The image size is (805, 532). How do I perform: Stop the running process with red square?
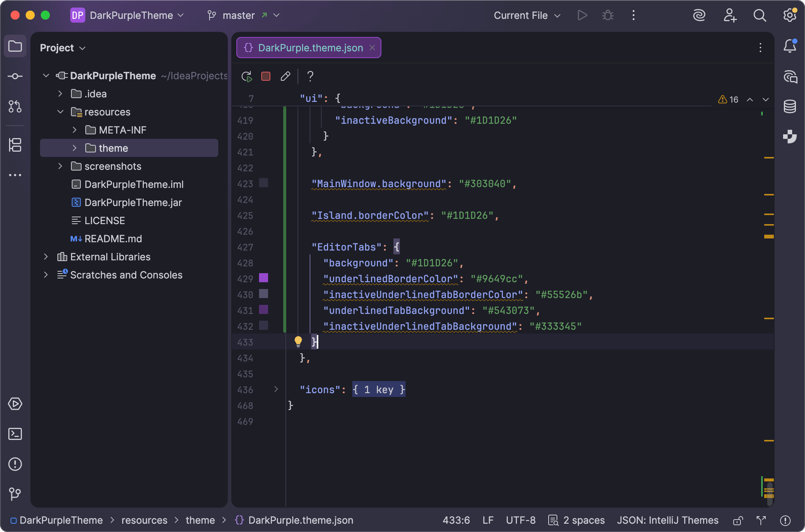pos(265,76)
